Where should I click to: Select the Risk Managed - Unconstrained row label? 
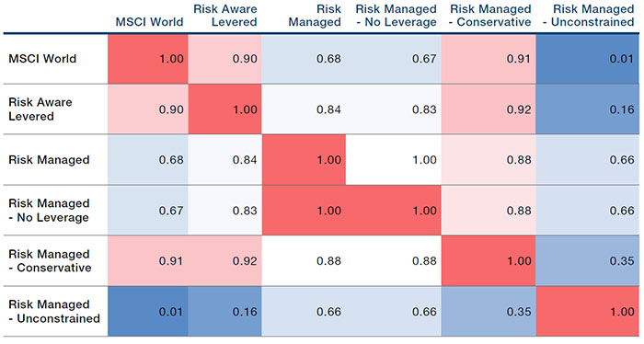(54, 311)
